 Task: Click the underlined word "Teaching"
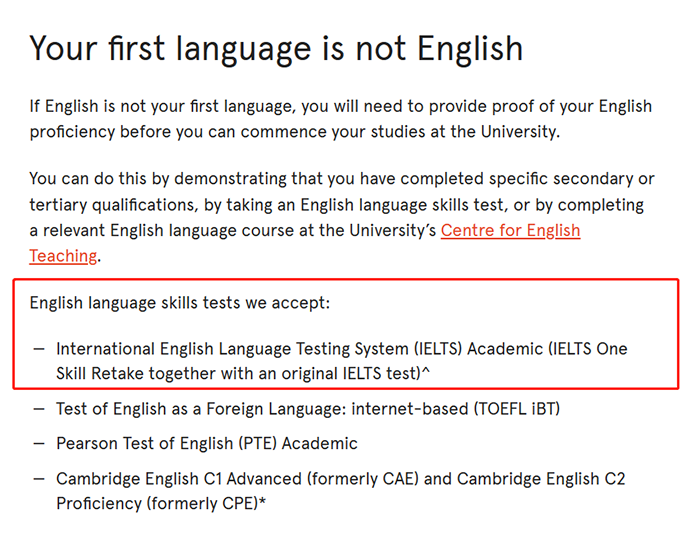tap(63, 256)
